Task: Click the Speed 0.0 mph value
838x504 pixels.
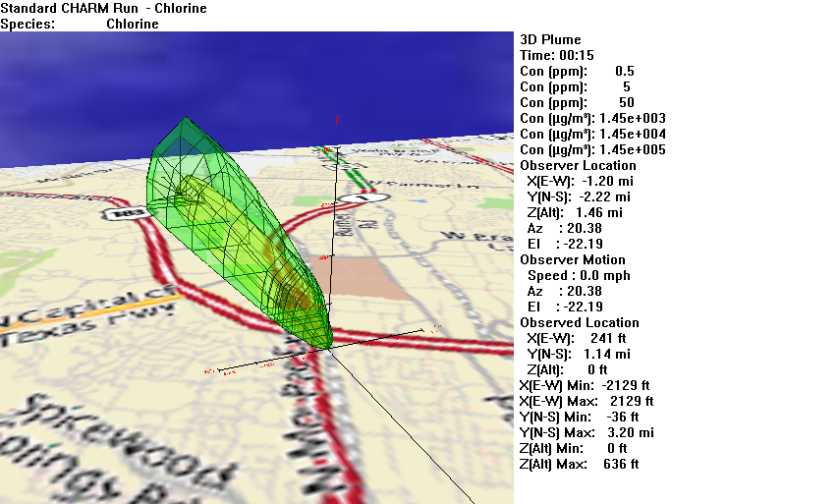Action: click(x=579, y=275)
